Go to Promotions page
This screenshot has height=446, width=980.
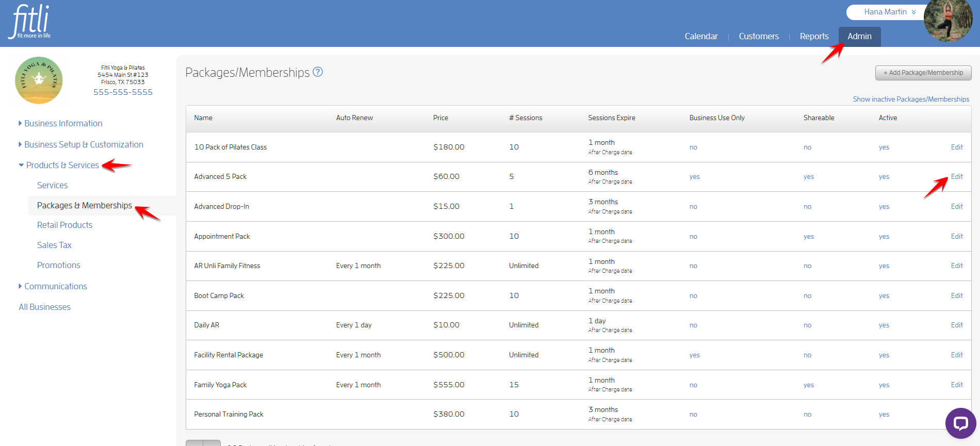click(59, 265)
